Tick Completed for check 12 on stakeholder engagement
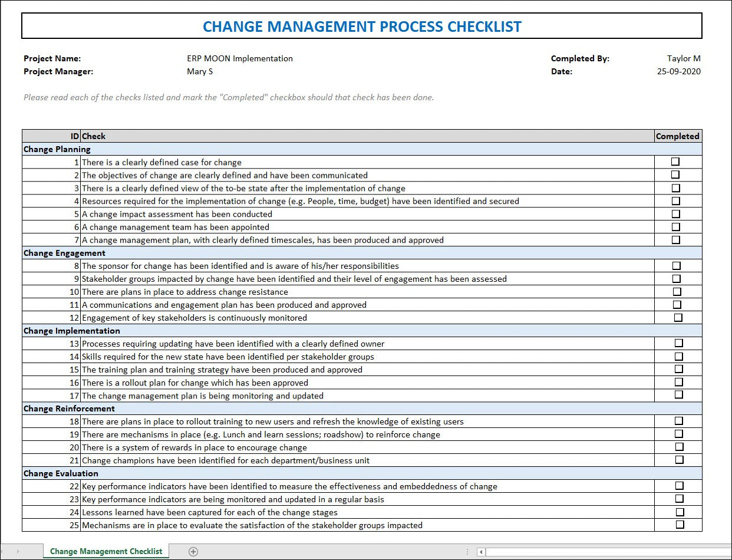732x560 pixels. tap(677, 317)
